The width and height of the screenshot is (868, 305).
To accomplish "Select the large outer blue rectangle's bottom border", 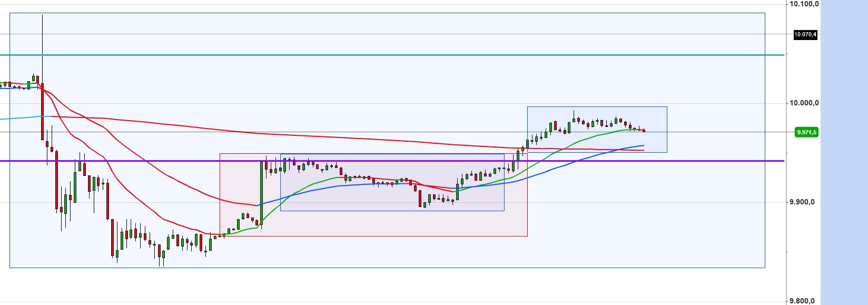I will pyautogui.click(x=369, y=268).
